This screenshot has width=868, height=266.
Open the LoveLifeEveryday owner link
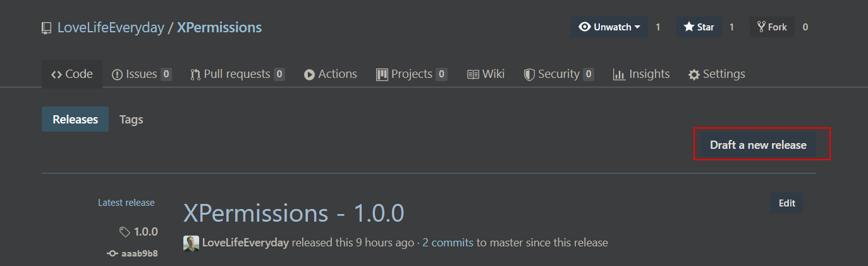tap(111, 27)
